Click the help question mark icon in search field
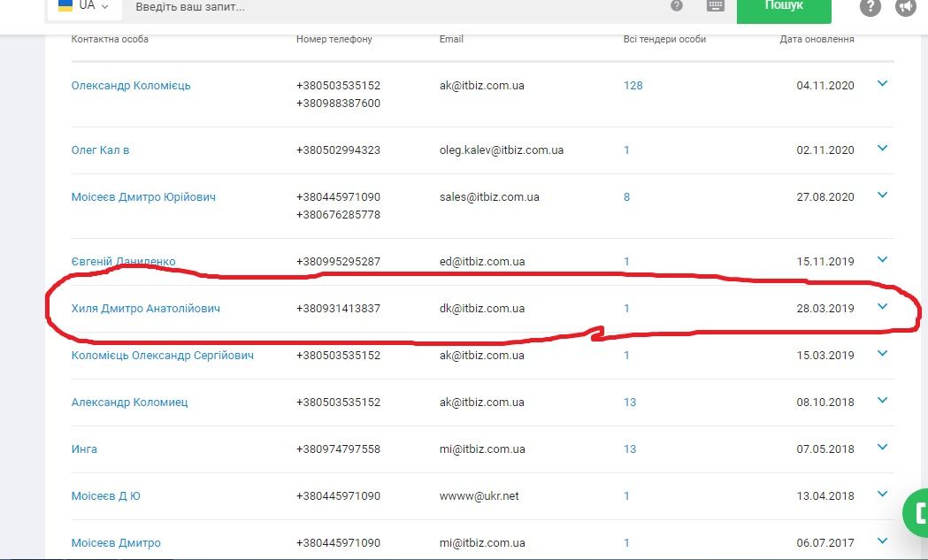Image resolution: width=928 pixels, height=560 pixels. 677,5
